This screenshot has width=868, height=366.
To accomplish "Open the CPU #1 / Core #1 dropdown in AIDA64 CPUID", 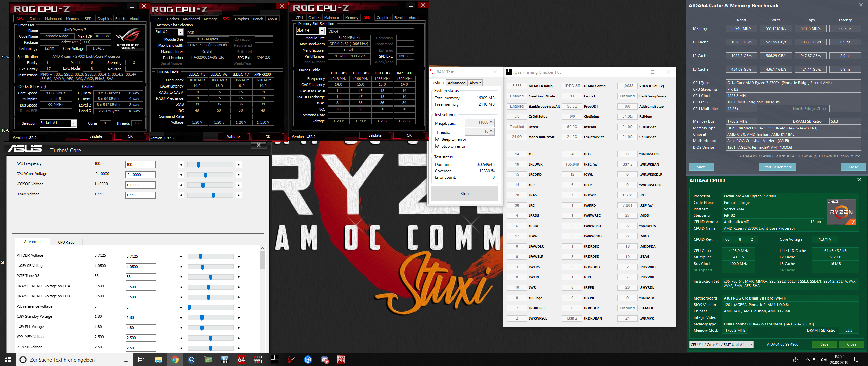I will [x=721, y=344].
